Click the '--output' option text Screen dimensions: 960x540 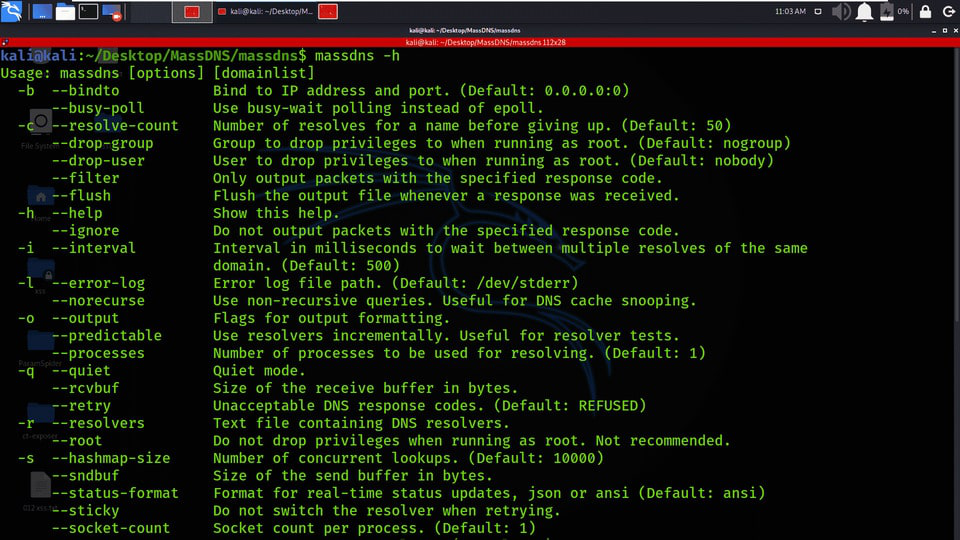85,318
